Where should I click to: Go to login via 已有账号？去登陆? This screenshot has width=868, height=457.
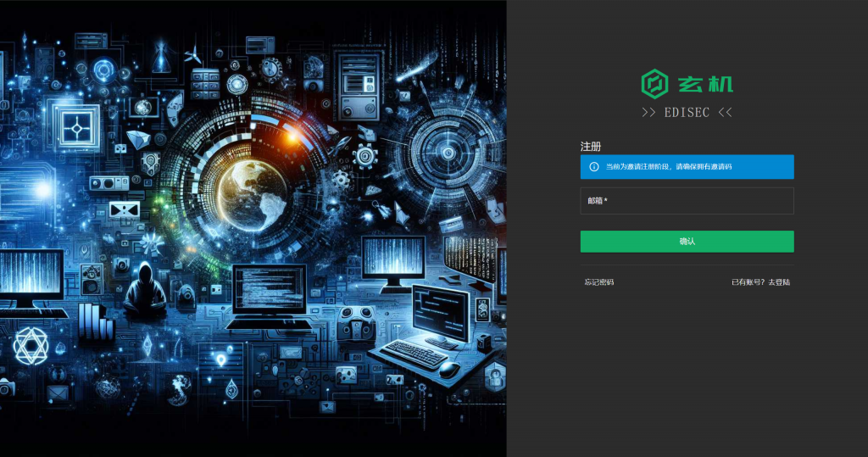tap(760, 282)
